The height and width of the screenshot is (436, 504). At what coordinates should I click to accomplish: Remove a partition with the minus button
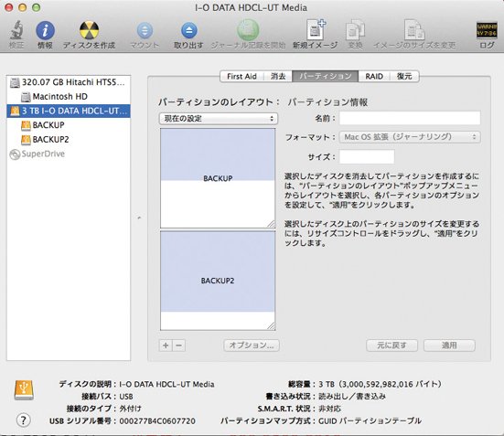coord(179,346)
